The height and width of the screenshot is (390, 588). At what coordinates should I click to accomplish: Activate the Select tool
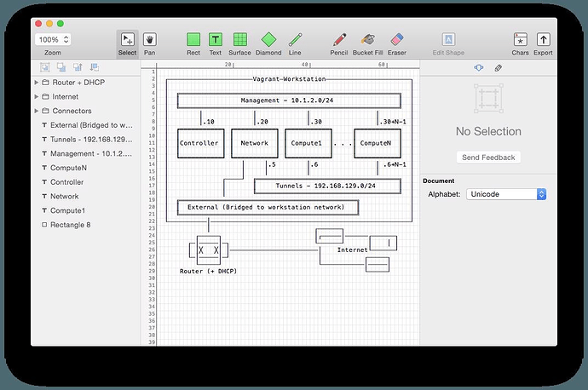(x=128, y=43)
